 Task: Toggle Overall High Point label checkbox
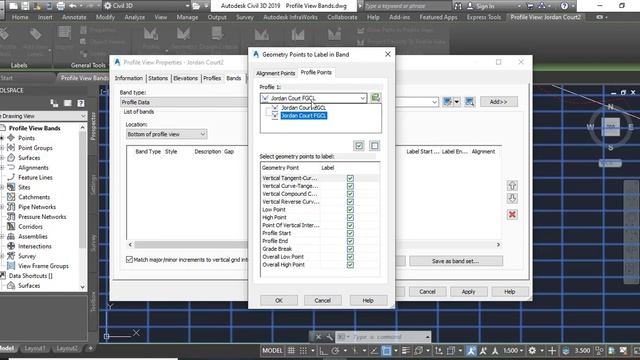click(x=350, y=265)
